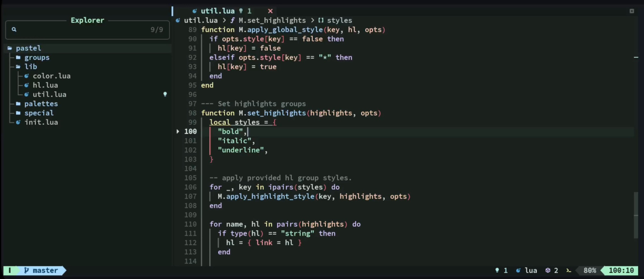Click the styles breadcrumb segment
Viewport: 644px width, 279px height.
(x=339, y=20)
